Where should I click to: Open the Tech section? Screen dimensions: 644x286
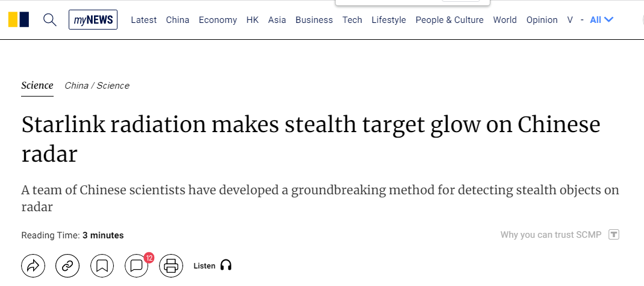click(352, 20)
